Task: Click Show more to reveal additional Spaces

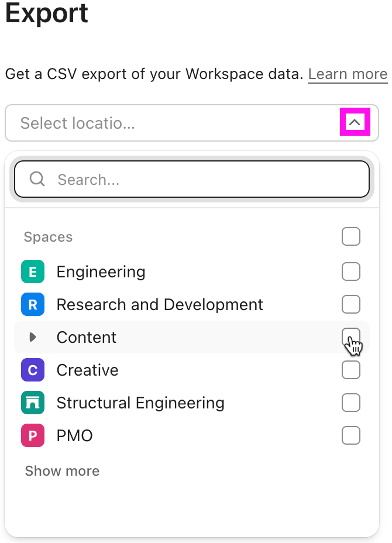Action: [x=62, y=471]
